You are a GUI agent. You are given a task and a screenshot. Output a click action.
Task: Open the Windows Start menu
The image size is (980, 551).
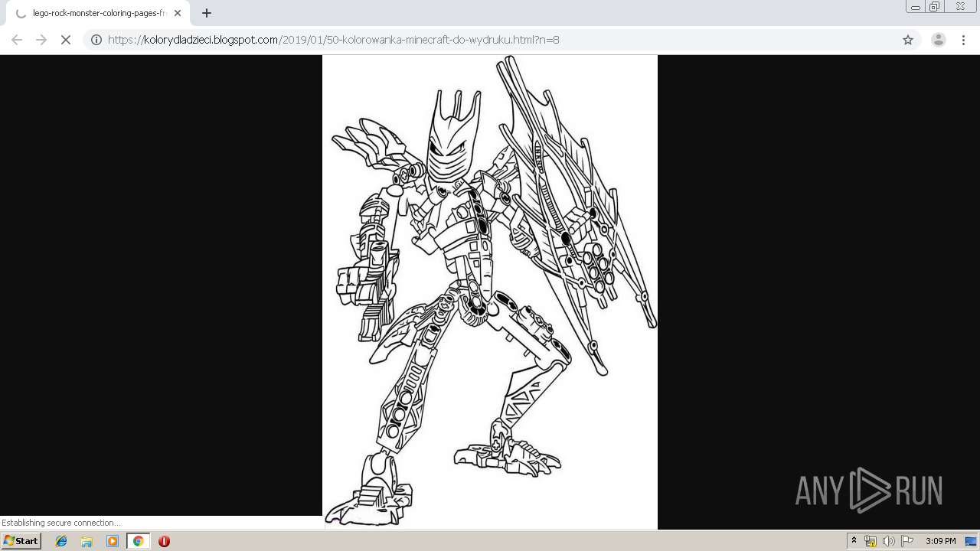point(21,541)
